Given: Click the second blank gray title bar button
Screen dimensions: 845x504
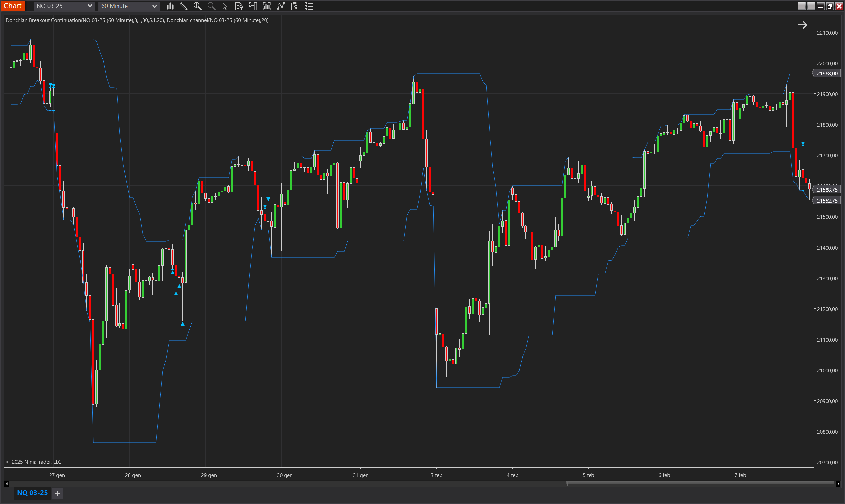Looking at the screenshot, I should click(811, 6).
